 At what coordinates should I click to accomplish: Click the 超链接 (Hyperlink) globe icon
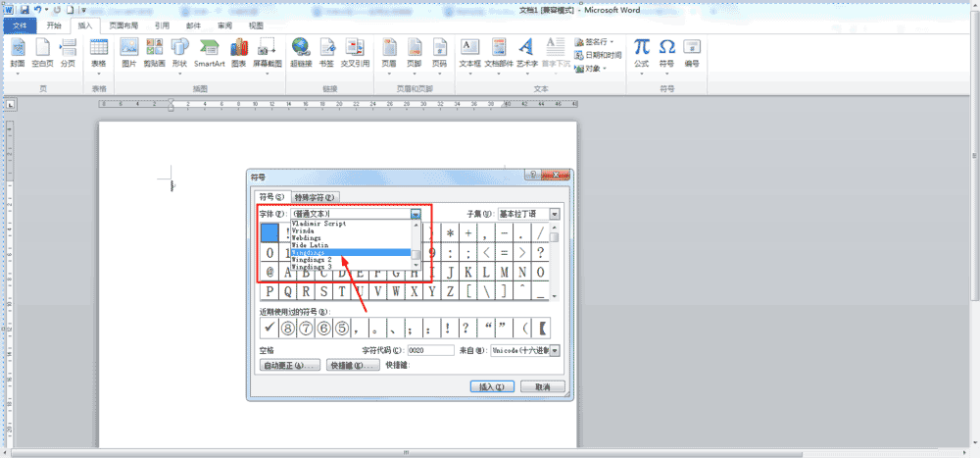(x=301, y=52)
